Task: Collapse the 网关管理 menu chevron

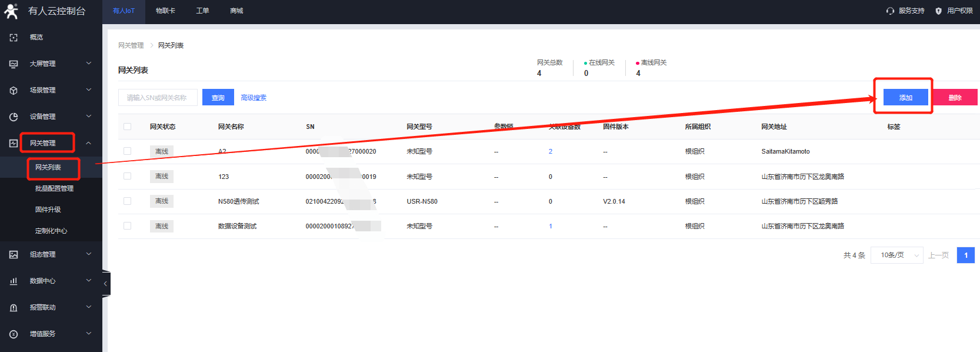Action: [89, 143]
